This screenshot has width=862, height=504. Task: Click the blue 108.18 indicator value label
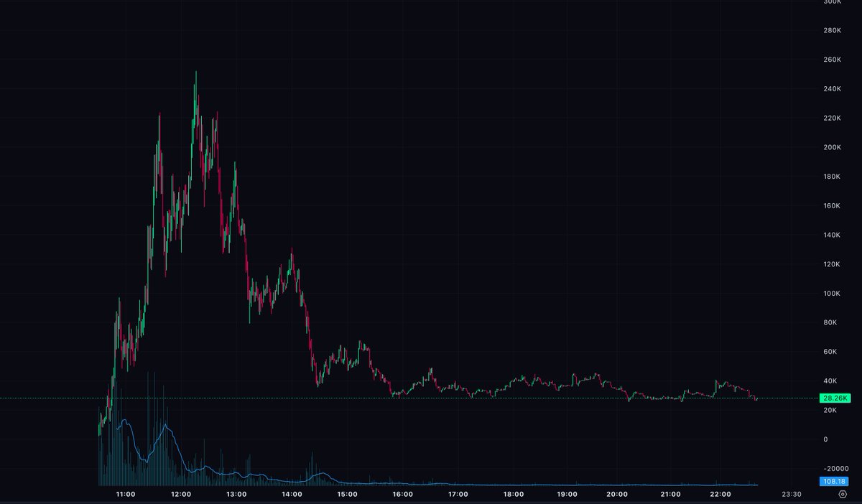tap(835, 482)
